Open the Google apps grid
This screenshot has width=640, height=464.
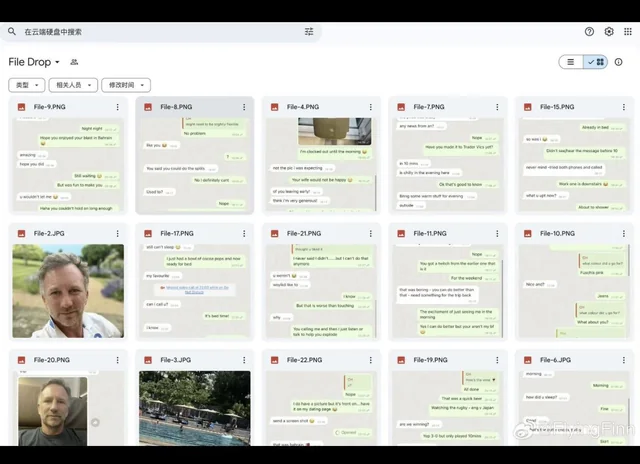click(x=627, y=32)
